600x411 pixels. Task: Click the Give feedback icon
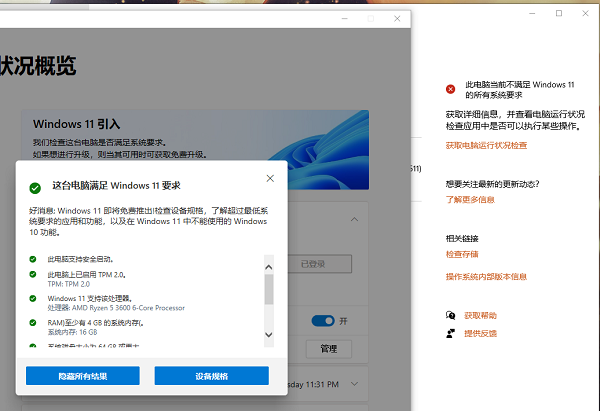(x=451, y=331)
